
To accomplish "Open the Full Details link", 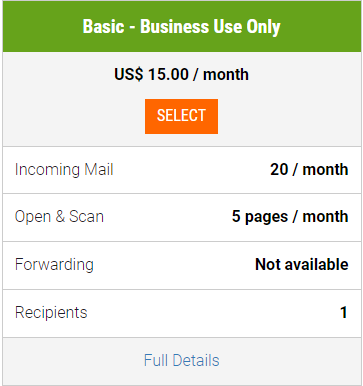I will point(182,360).
